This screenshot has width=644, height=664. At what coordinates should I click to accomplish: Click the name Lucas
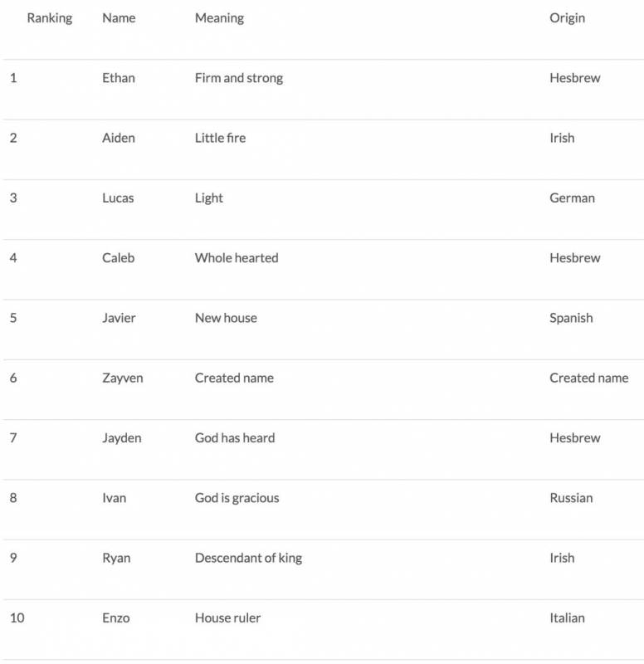(118, 198)
